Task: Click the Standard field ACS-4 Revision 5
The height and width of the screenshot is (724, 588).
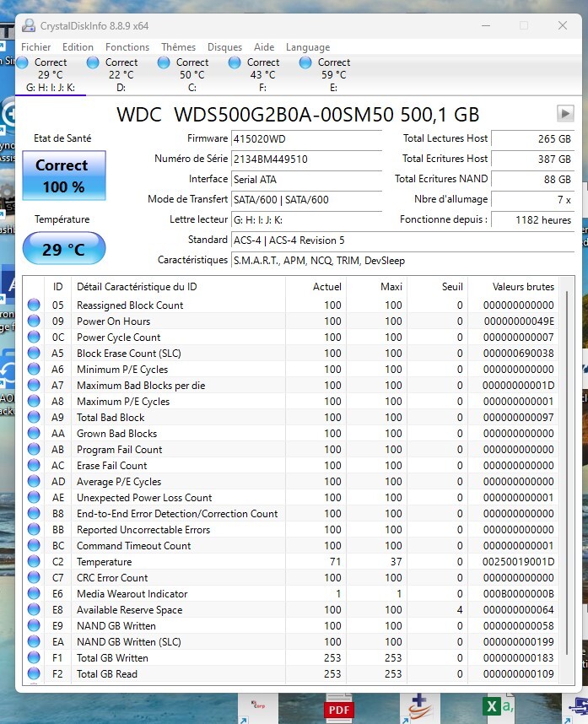Action: click(x=402, y=240)
